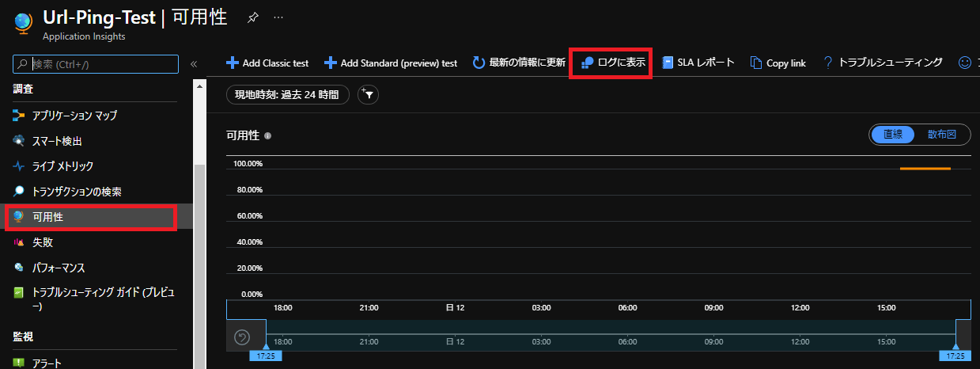Click the info icon beside 可用性
980x369 pixels.
click(268, 136)
